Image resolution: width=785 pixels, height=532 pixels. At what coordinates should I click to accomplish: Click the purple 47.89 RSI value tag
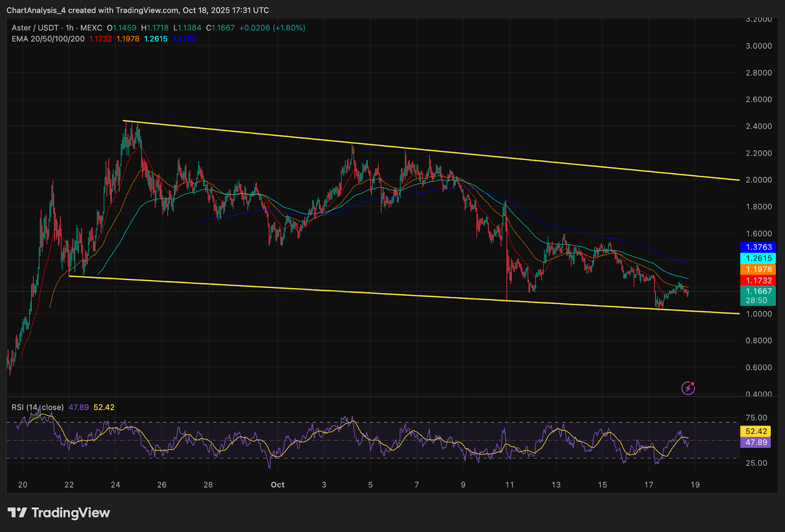click(756, 443)
